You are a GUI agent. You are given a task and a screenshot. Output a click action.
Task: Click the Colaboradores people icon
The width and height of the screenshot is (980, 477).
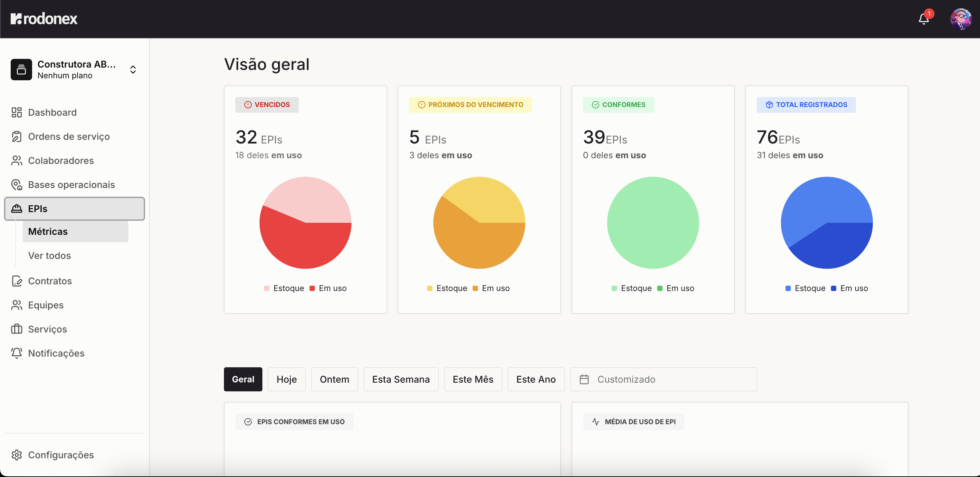[x=16, y=160]
